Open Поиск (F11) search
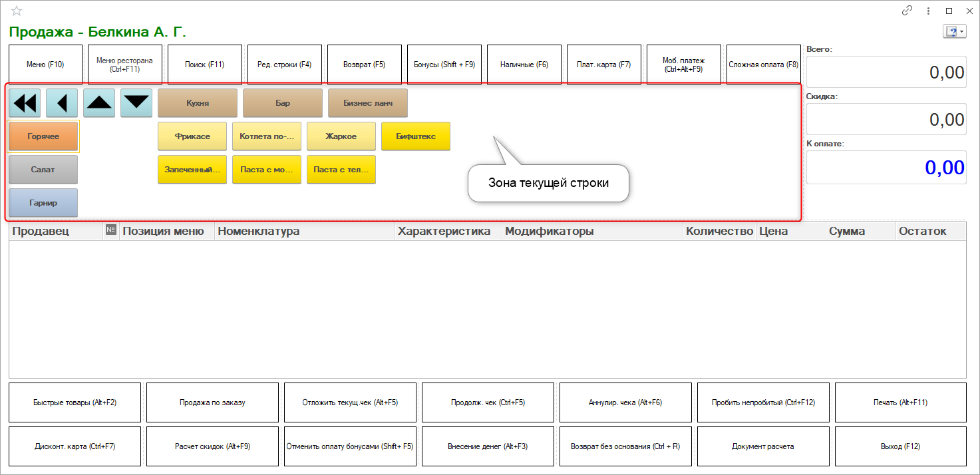The image size is (980, 475). coord(205,65)
